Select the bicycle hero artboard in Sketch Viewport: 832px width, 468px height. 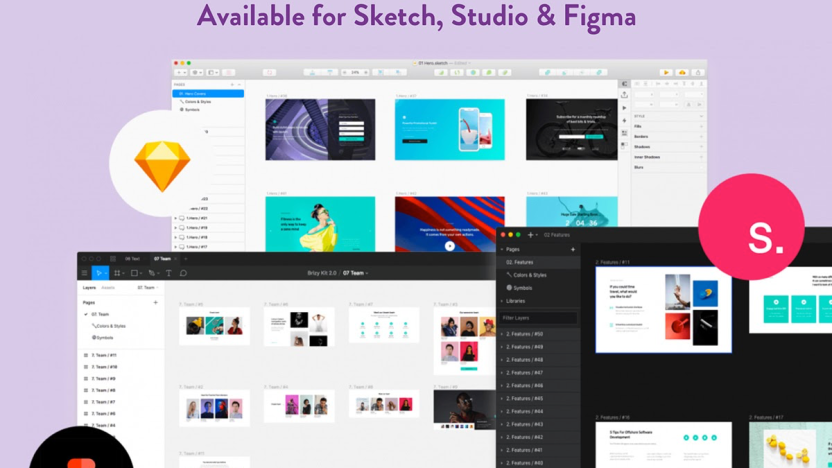[571, 129]
